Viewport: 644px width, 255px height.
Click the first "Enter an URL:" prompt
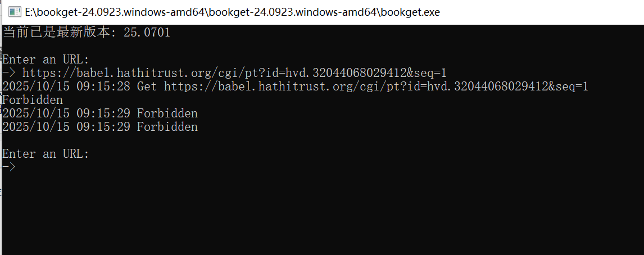tap(46, 60)
